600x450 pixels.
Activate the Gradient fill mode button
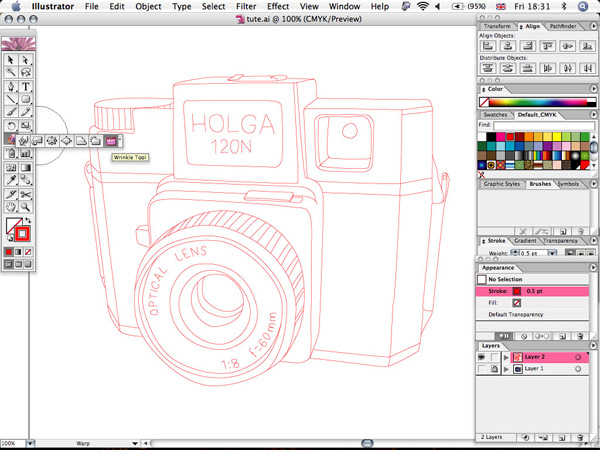(x=18, y=252)
